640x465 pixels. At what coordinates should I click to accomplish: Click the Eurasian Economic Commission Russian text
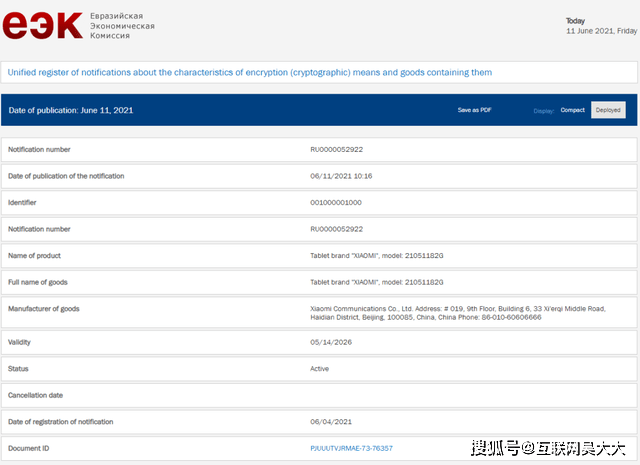[122, 26]
